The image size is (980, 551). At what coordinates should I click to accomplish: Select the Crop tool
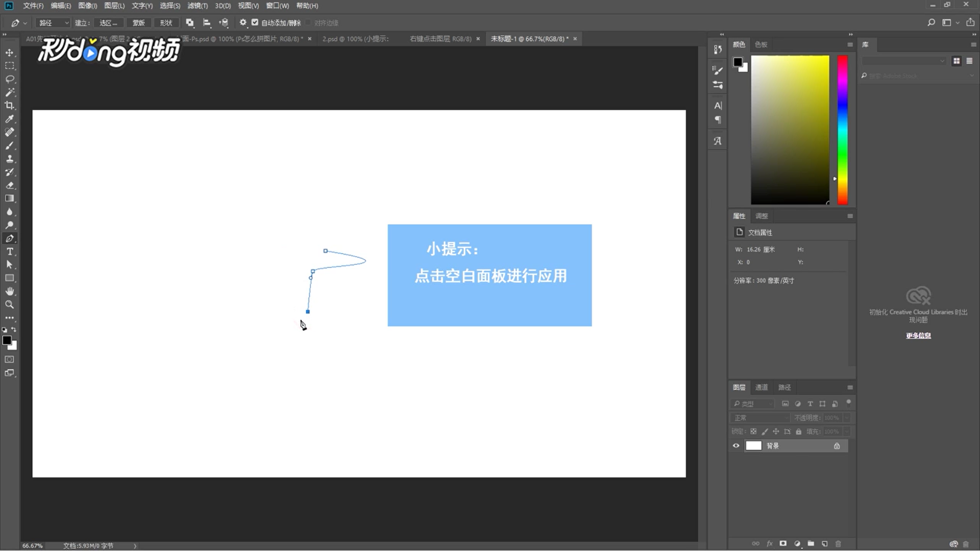10,106
